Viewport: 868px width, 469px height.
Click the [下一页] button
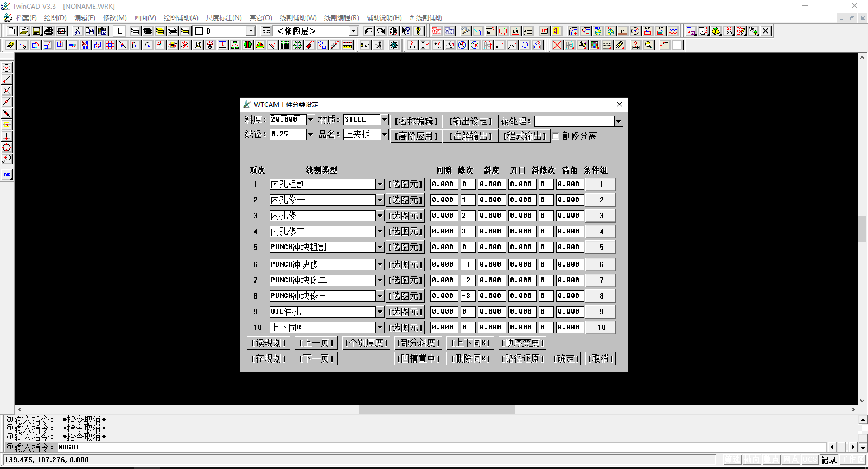coord(317,359)
